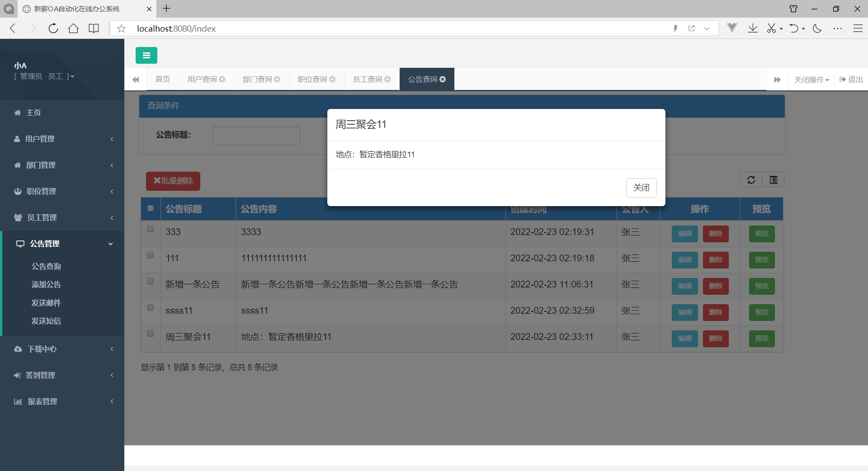Go back to the previous page
This screenshot has width=868, height=471.
[13, 28]
